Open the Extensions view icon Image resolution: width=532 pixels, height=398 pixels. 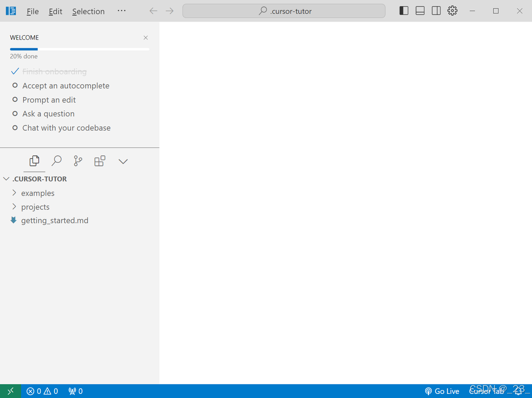(x=100, y=161)
